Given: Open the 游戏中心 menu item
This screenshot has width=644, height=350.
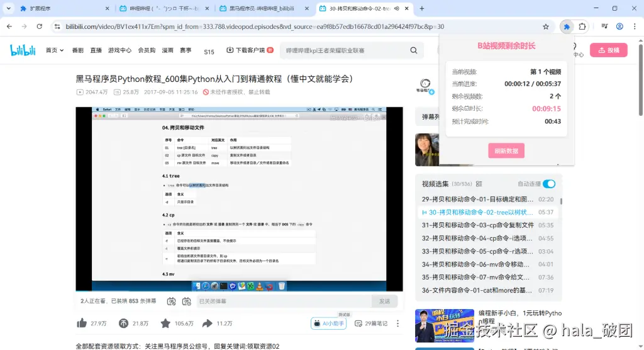Looking at the screenshot, I should pyautogui.click(x=119, y=50).
